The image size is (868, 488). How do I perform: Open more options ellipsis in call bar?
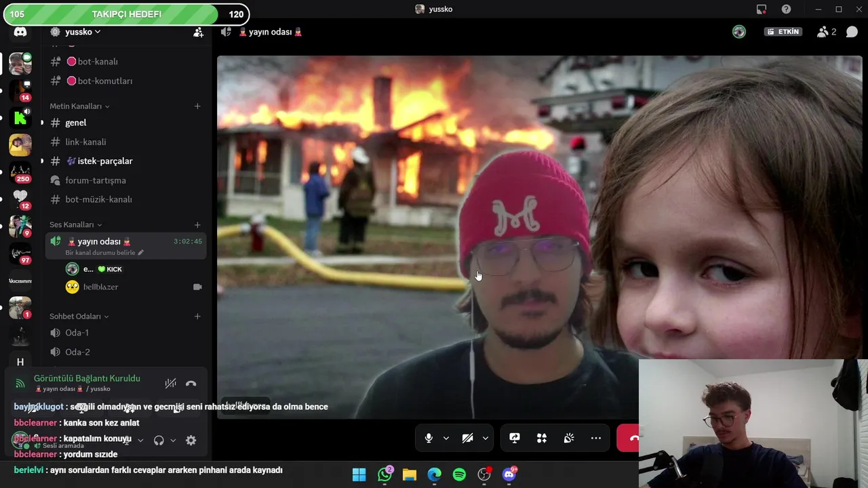point(596,439)
